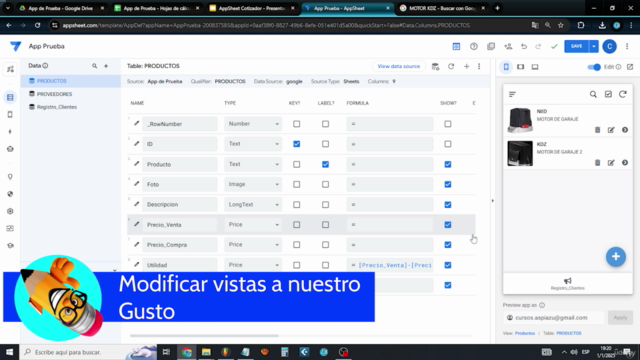Switch preview to mobile phone layout
This screenshot has width=640, height=360.
pyautogui.click(x=506, y=67)
